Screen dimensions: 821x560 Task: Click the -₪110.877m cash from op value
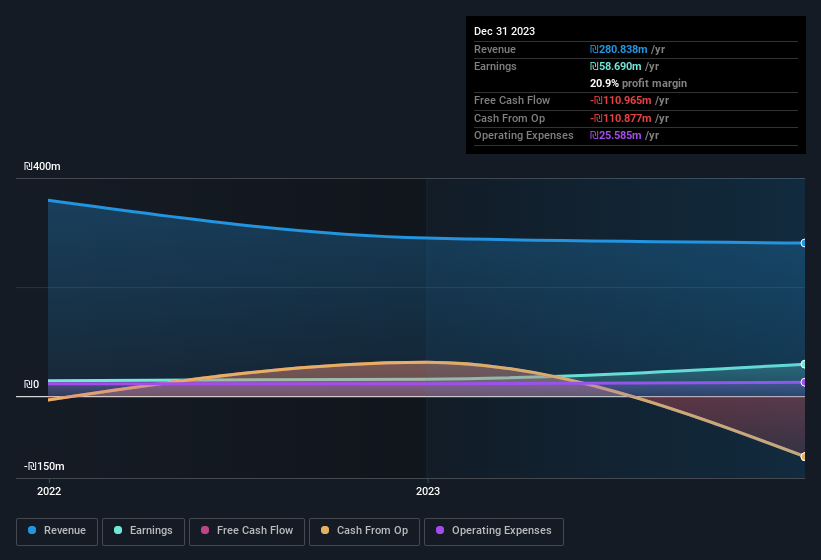click(x=620, y=118)
